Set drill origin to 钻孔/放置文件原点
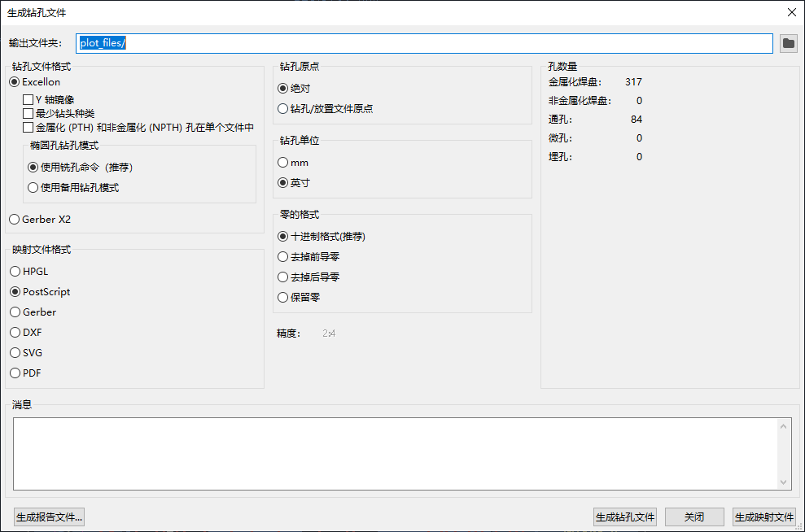The image size is (805, 532). [x=282, y=107]
